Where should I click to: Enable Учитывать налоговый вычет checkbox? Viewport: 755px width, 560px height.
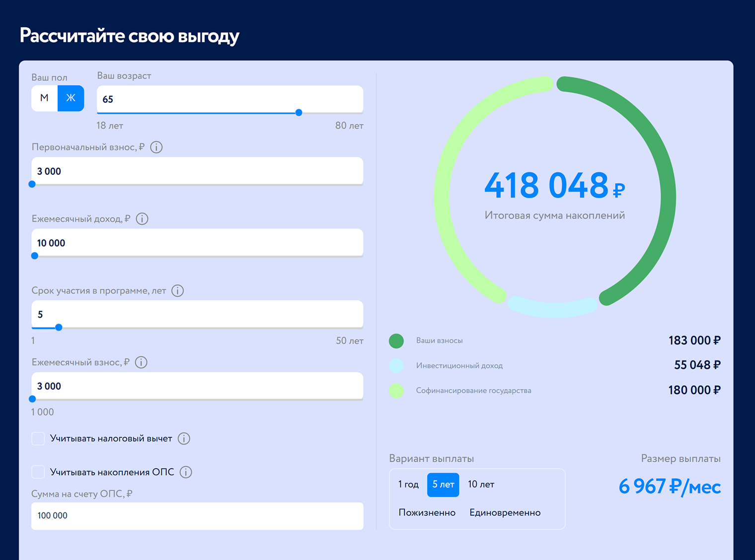[38, 438]
